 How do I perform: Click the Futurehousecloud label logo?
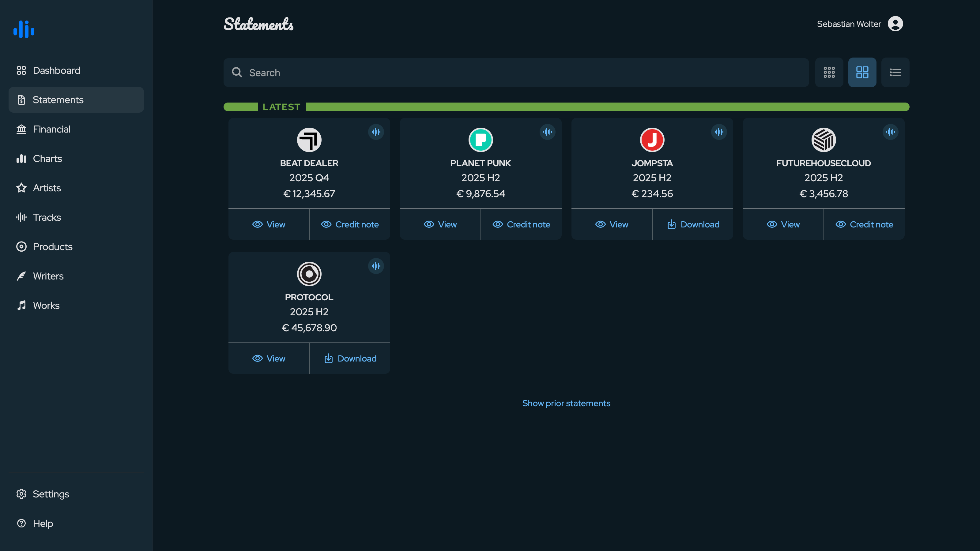(x=824, y=140)
